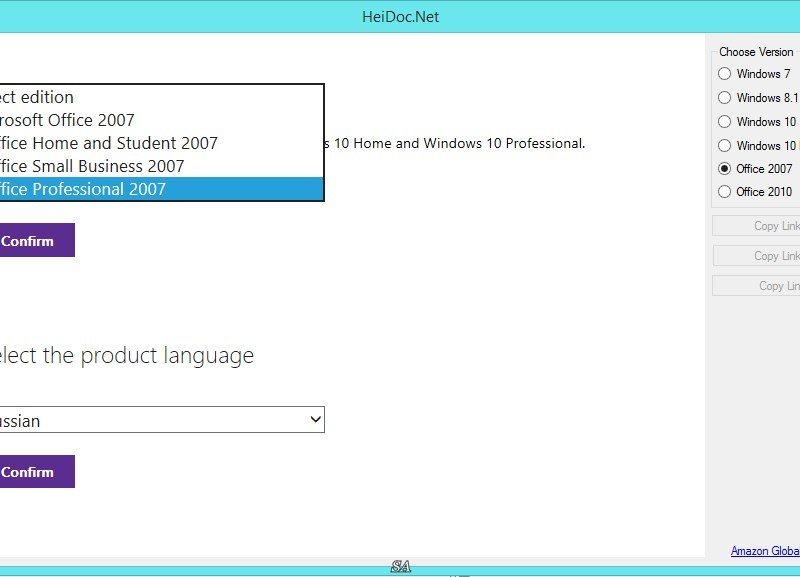Screen dimensions: 800x577
Task: Choose the 'Select edition' list entry
Action: [161, 97]
